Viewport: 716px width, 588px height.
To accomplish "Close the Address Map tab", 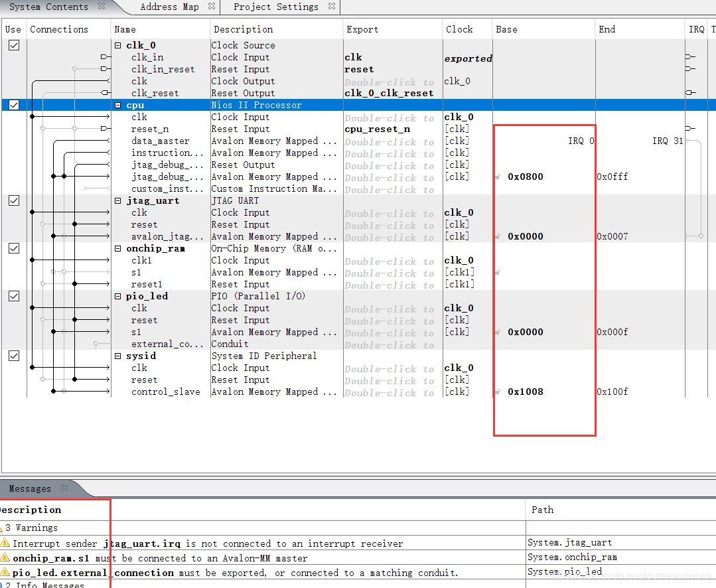I will click(x=212, y=7).
